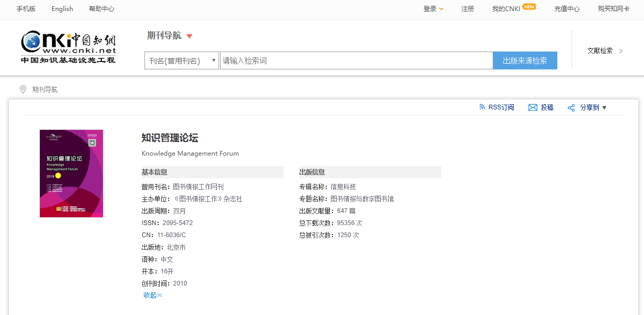644x315 pixels.
Task: Click the RSS feed icon
Action: pyautogui.click(x=482, y=107)
